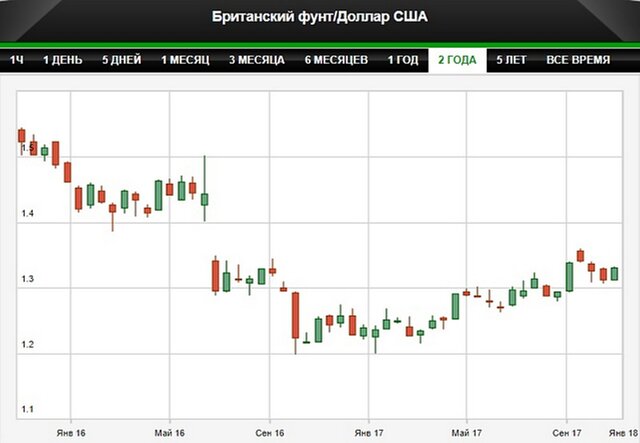
Task: Choose the 3 МЕСЯЦА tab
Action: pos(257,60)
